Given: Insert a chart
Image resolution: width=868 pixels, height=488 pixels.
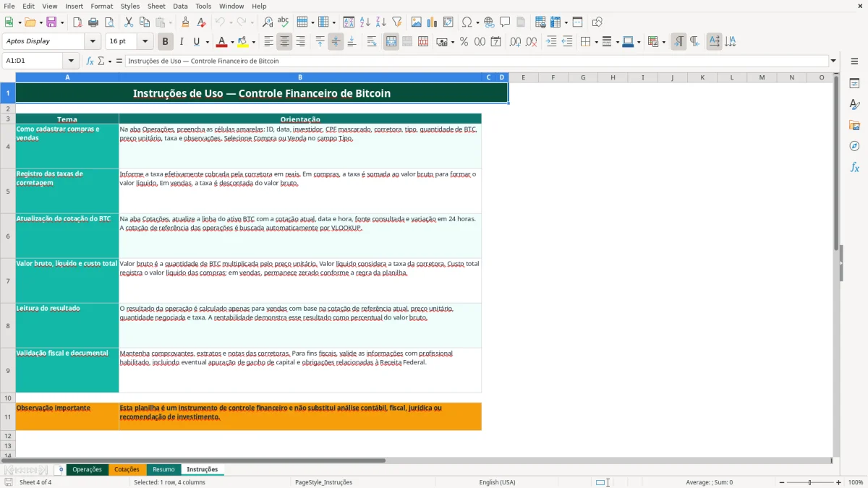Looking at the screenshot, I should [433, 22].
